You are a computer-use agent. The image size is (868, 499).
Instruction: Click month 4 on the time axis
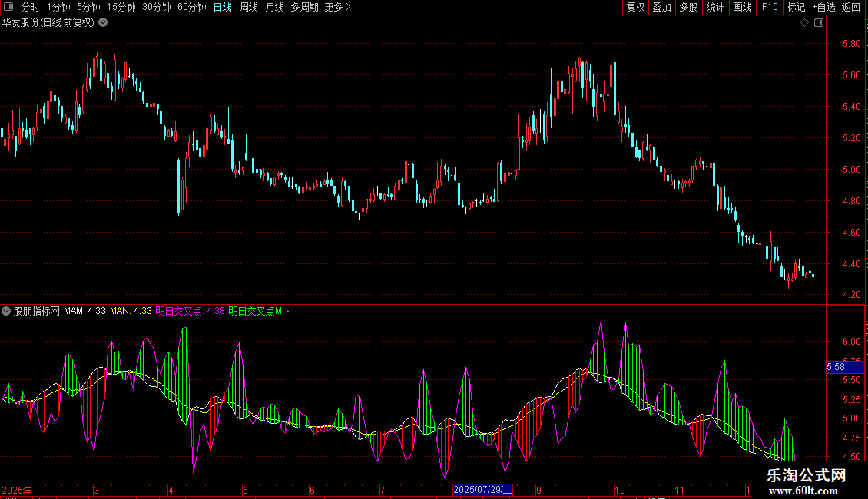coord(171,490)
